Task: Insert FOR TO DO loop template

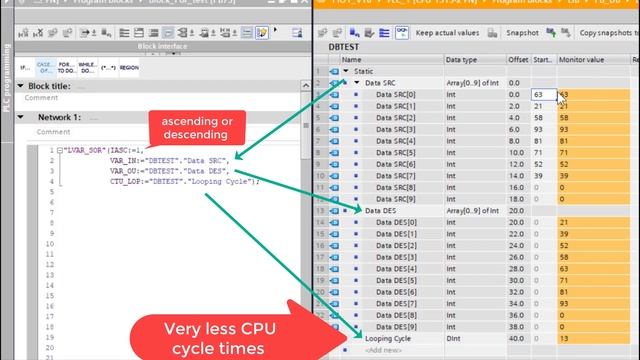Action: (x=66, y=68)
